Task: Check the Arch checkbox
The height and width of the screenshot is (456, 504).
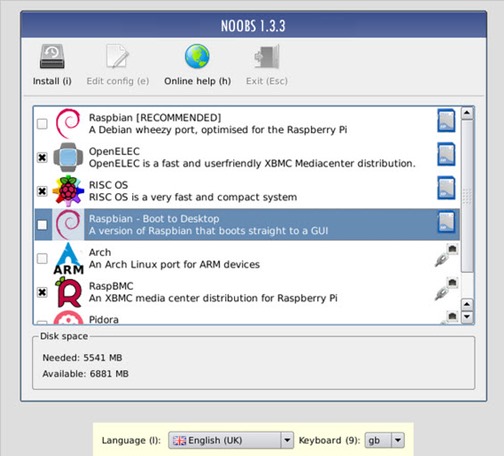Action: (42, 258)
